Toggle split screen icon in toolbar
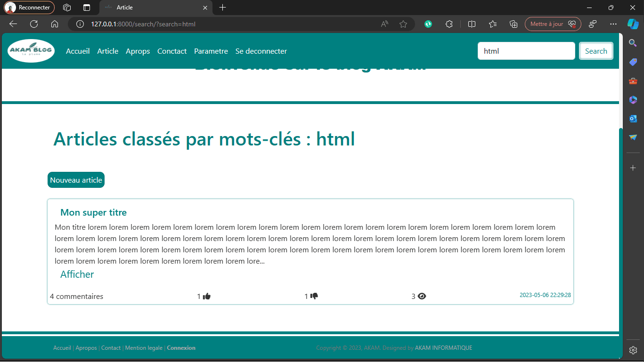Screen dimensions: 644x362 click(x=472, y=24)
